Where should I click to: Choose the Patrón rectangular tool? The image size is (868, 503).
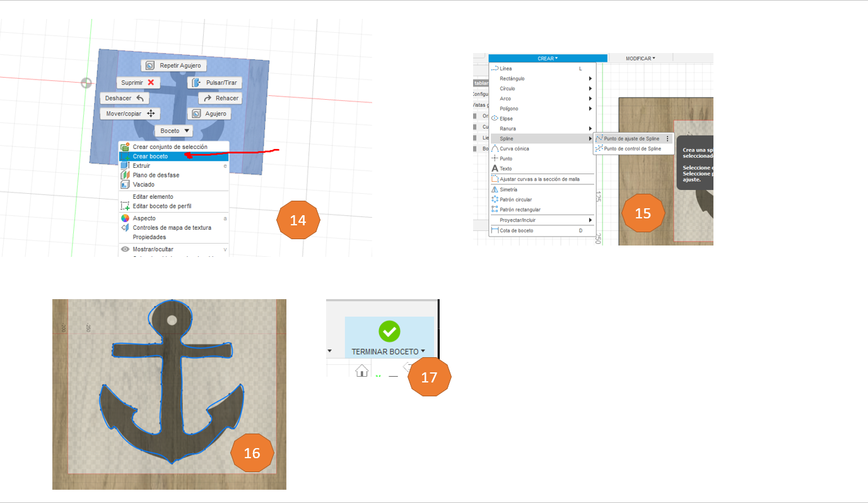pos(542,210)
